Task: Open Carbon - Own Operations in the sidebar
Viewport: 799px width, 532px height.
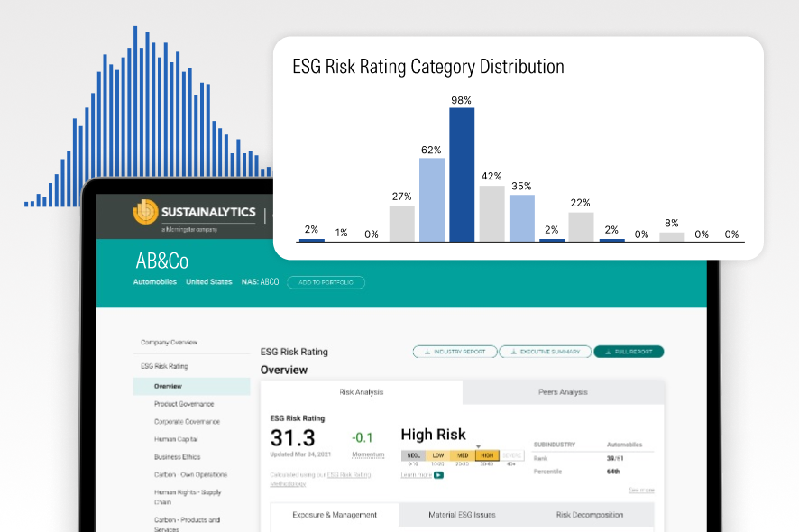Action: click(x=190, y=475)
